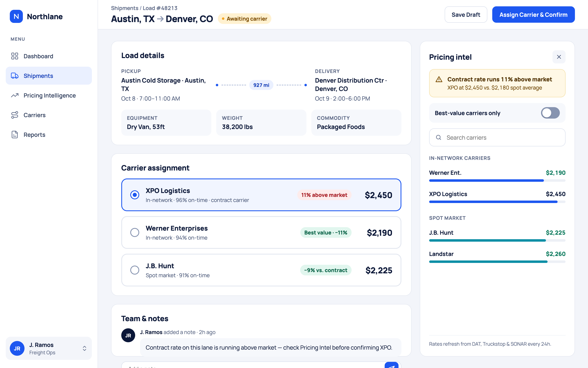Close the Pricing intel panel
The image size is (588, 368).
pos(559,57)
